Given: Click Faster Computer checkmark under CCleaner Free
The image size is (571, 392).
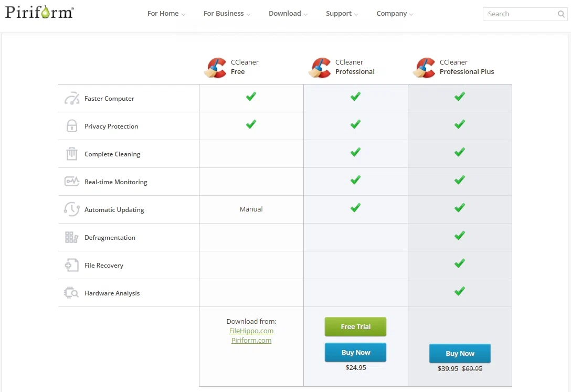Looking at the screenshot, I should (x=251, y=97).
